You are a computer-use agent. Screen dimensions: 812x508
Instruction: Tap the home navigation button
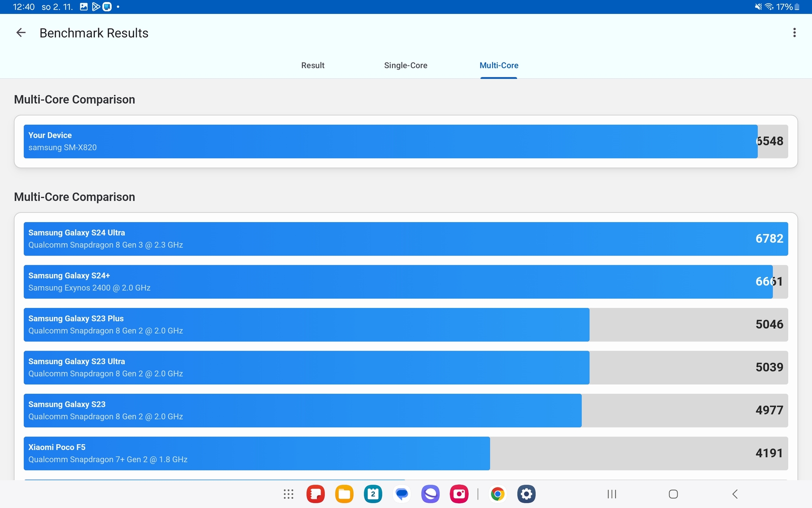point(673,494)
